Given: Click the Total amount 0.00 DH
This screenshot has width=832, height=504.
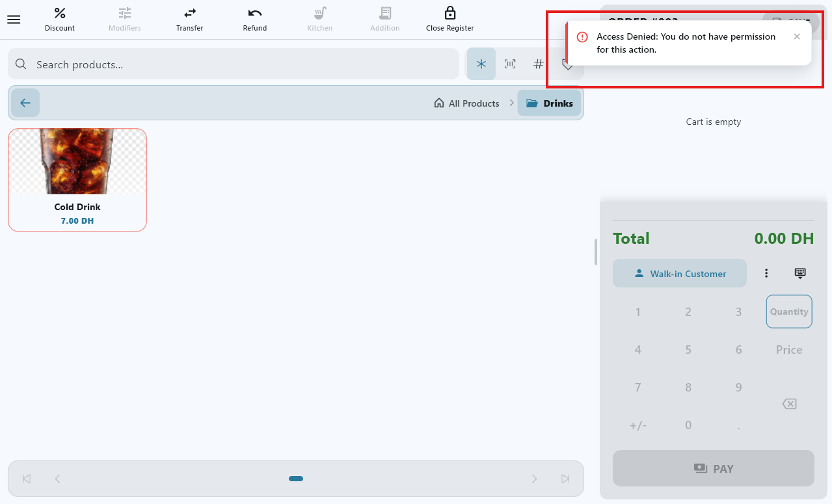Looking at the screenshot, I should pyautogui.click(x=784, y=239).
